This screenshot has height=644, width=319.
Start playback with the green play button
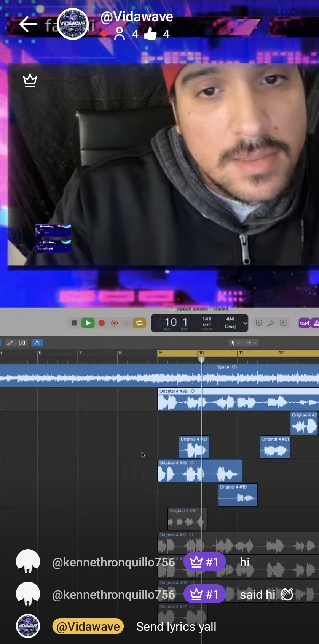point(88,323)
